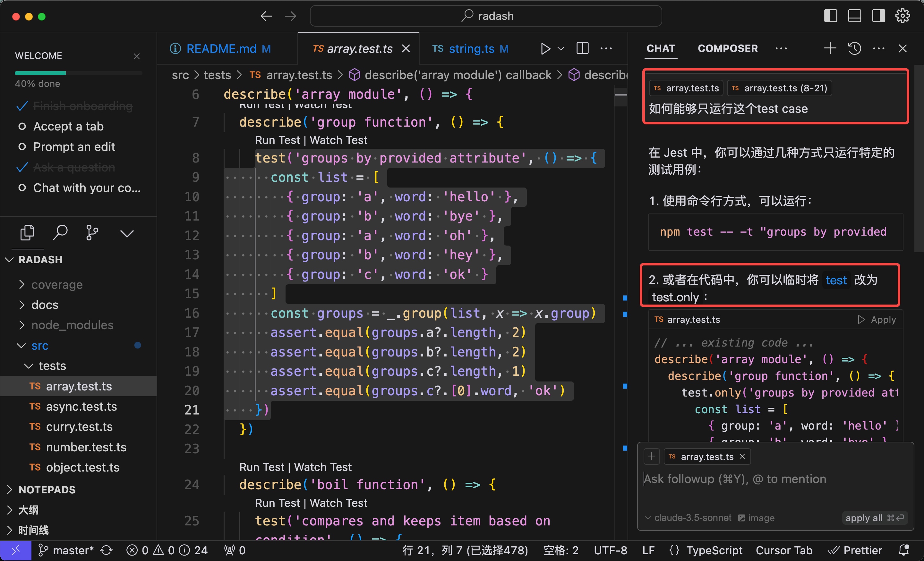This screenshot has width=924, height=561.
Task: Open the Source Control branch icon
Action: (92, 233)
